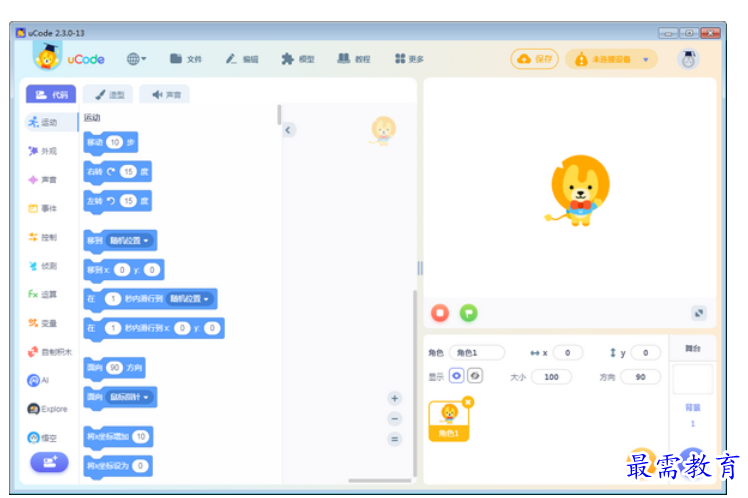Collapse block palette with chevron arrow

tap(288, 130)
